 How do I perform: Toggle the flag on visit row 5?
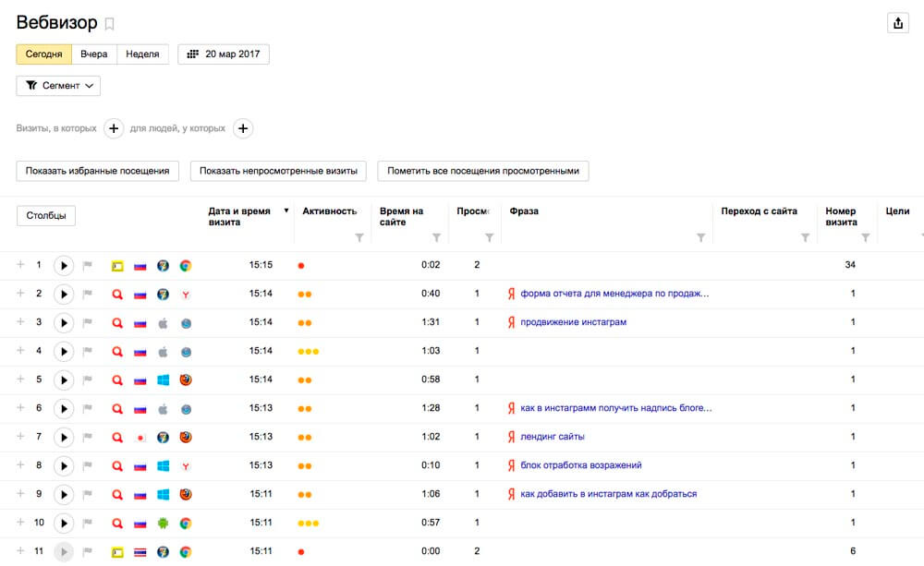coord(89,379)
